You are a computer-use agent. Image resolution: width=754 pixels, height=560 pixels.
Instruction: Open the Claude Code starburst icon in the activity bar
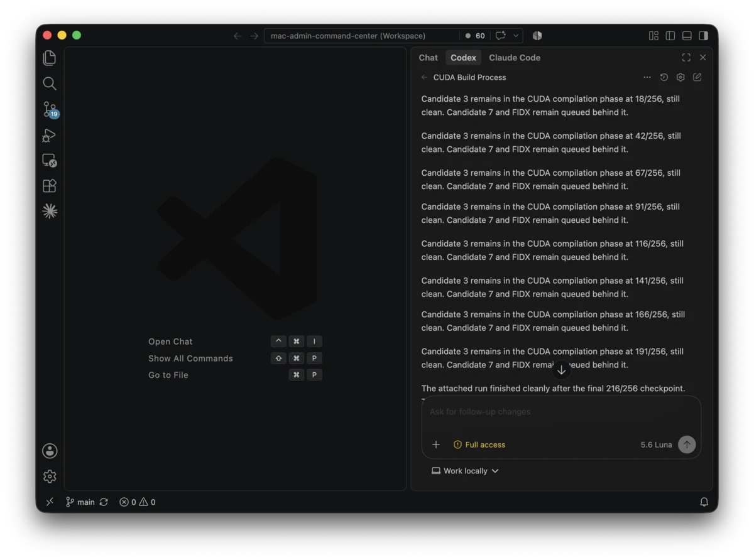point(50,212)
